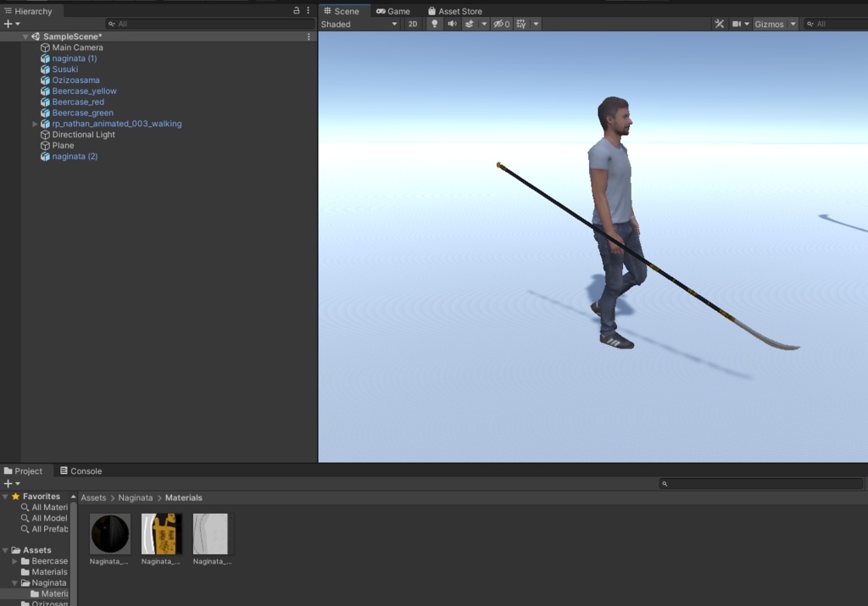The height and width of the screenshot is (606, 868).
Task: Toggle scene lighting bulb icon
Action: point(435,24)
